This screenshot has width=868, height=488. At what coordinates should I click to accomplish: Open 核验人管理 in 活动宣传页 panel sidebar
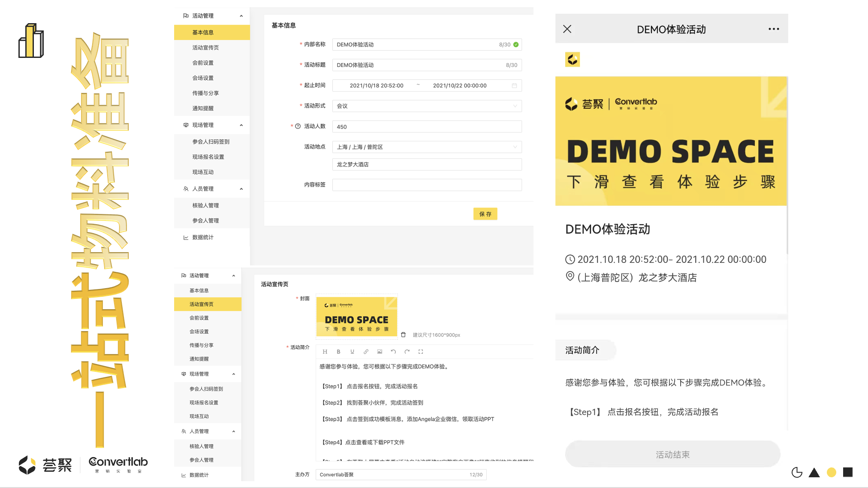coord(202,446)
